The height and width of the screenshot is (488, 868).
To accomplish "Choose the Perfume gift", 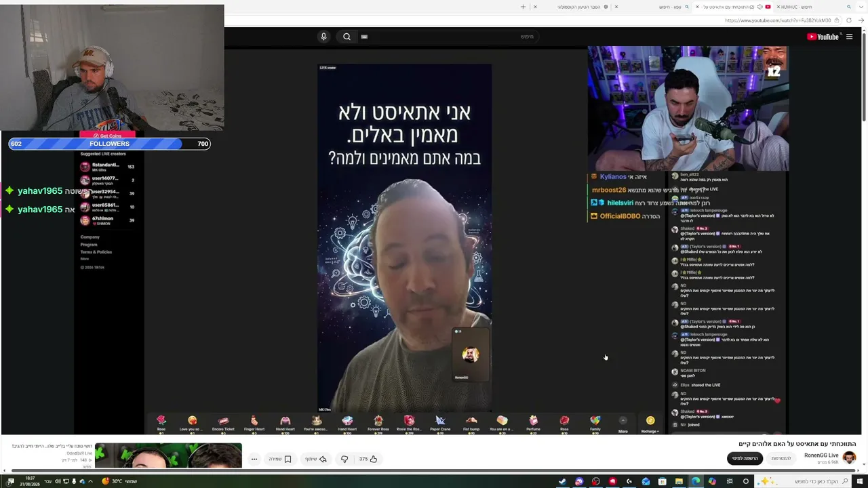I will [533, 424].
